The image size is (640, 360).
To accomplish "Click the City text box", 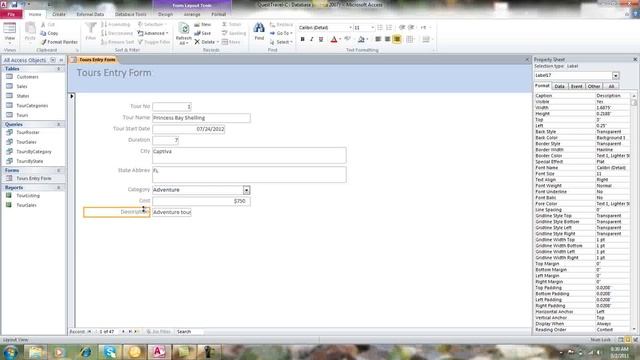I will point(249,155).
